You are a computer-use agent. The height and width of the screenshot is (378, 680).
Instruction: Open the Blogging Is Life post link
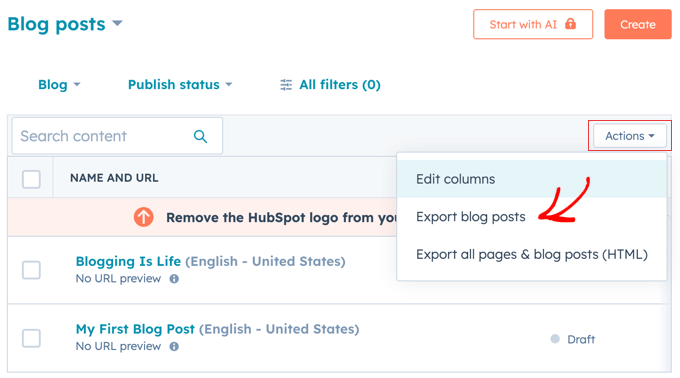pyautogui.click(x=128, y=261)
